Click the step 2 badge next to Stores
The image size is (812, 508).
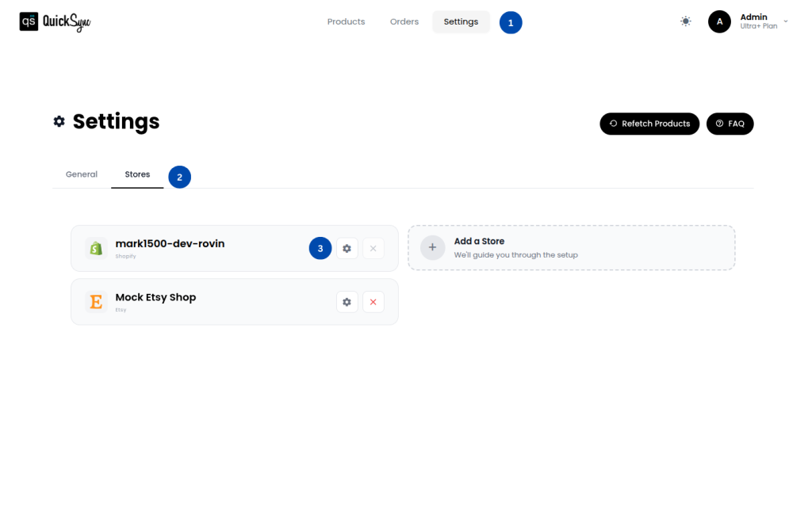pos(179,177)
